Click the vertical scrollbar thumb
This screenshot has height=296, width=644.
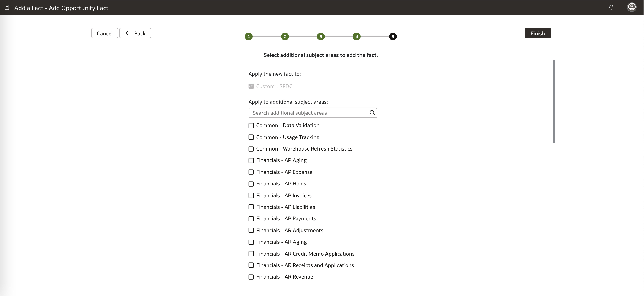554,101
